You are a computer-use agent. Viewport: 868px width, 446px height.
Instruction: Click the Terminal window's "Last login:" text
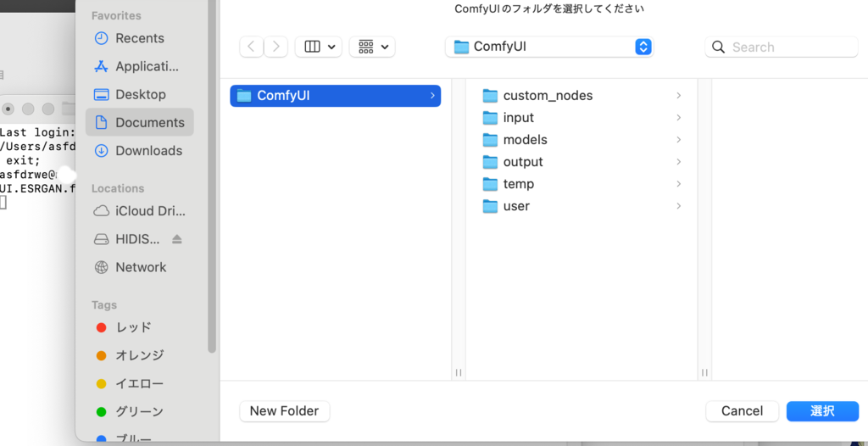(x=37, y=132)
